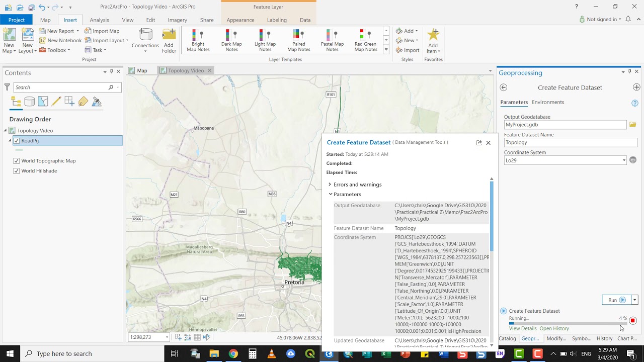Choose Light Map Notes template

click(x=265, y=40)
